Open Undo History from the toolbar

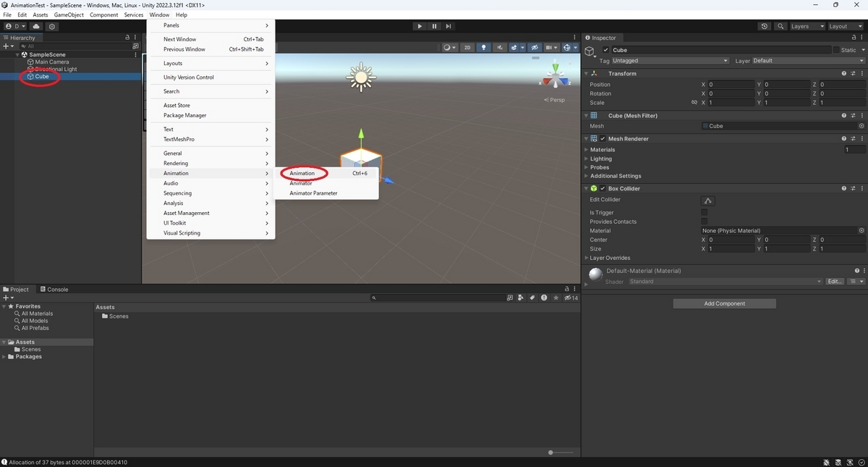[765, 26]
